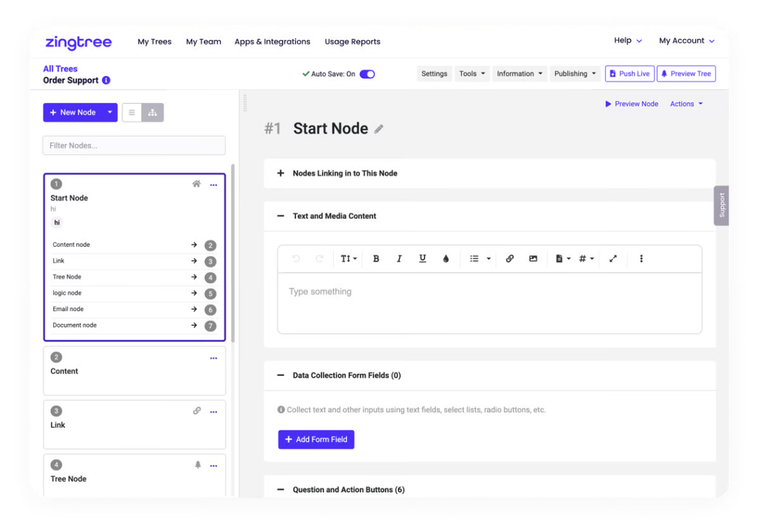Viewport: 759px width, 532px height.
Task: Switch to tree hierarchy view icon
Action: (152, 112)
